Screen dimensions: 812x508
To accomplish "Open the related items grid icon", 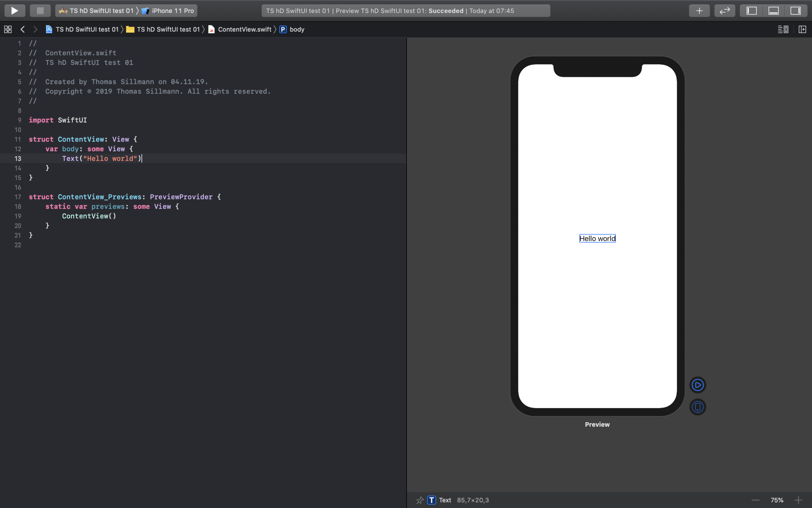I will click(x=8, y=29).
